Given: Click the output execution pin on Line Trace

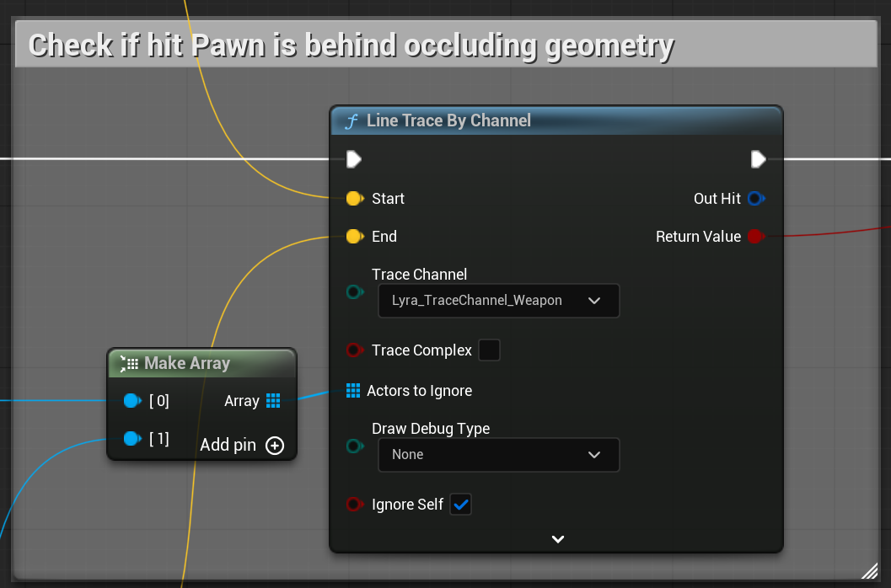Looking at the screenshot, I should coord(758,159).
